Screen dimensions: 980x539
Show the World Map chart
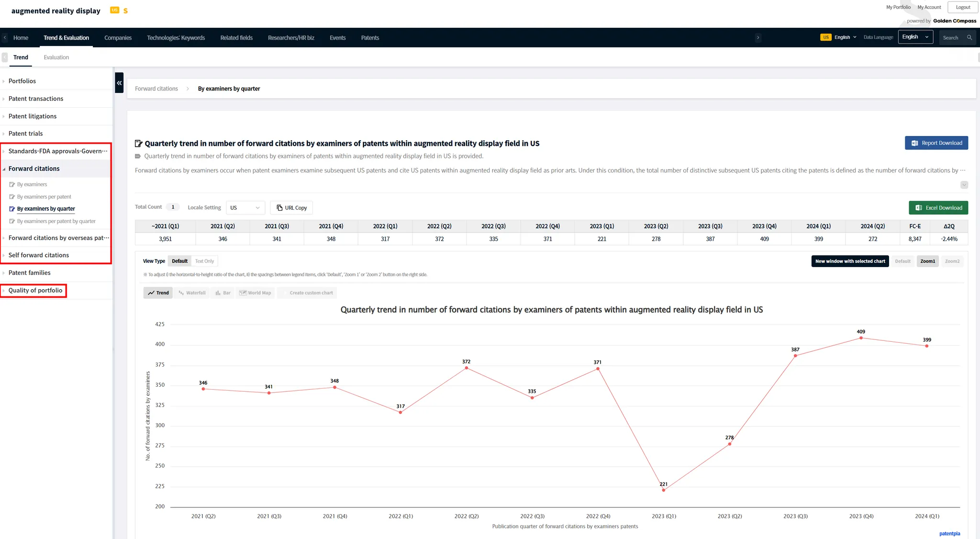[255, 293]
